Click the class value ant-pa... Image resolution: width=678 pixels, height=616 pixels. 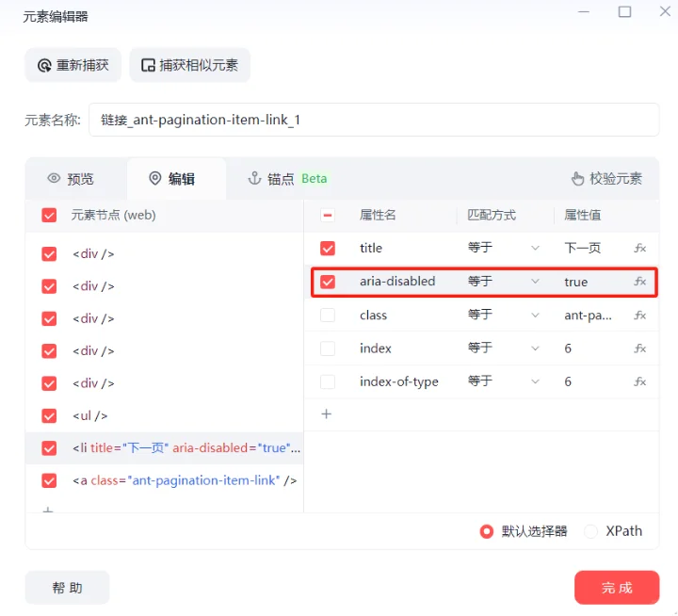588,316
